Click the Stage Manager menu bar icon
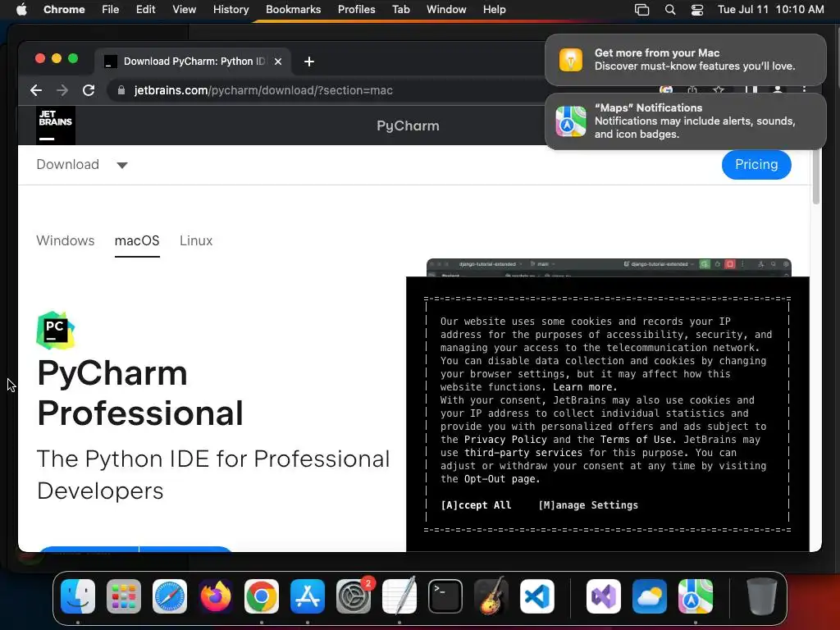 click(x=641, y=10)
